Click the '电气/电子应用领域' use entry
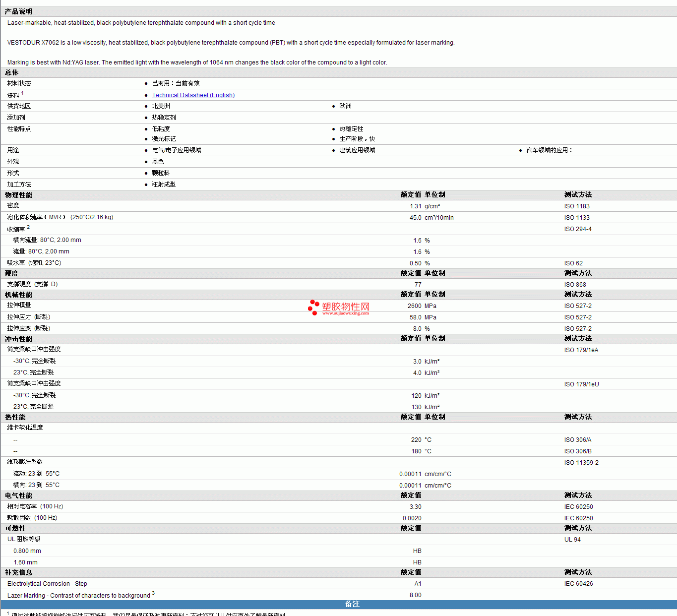 [x=177, y=150]
